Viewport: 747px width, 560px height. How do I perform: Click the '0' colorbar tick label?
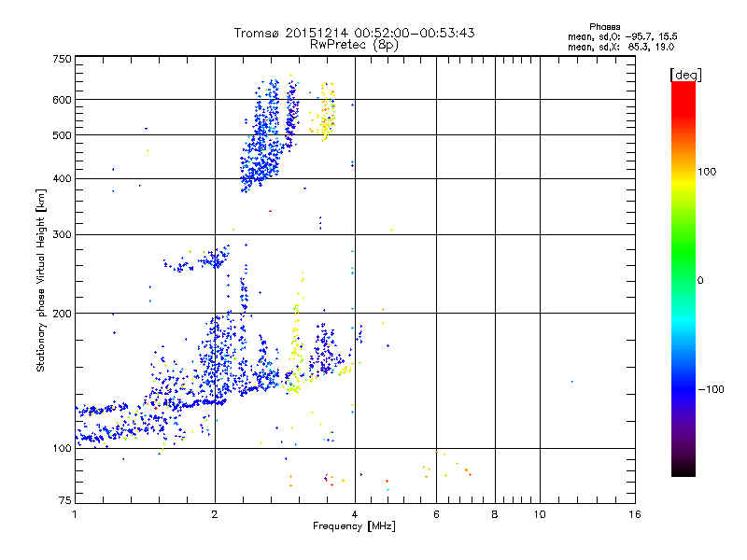(699, 281)
